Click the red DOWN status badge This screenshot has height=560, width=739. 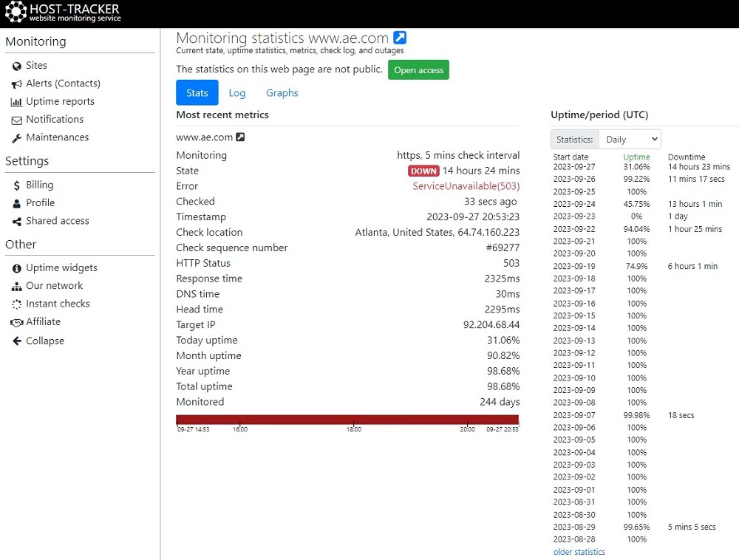423,171
